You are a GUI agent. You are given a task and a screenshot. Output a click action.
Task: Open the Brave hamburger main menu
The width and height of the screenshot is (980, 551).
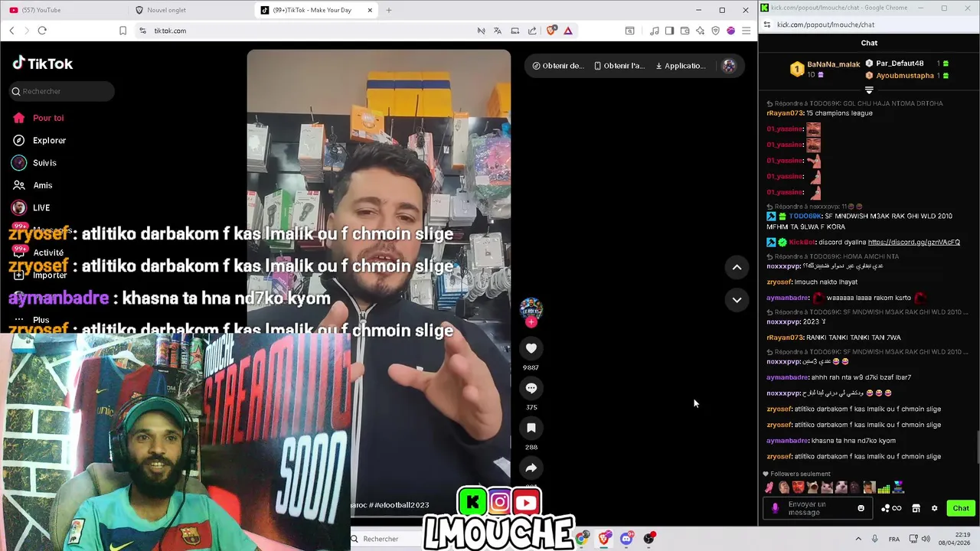(x=746, y=31)
